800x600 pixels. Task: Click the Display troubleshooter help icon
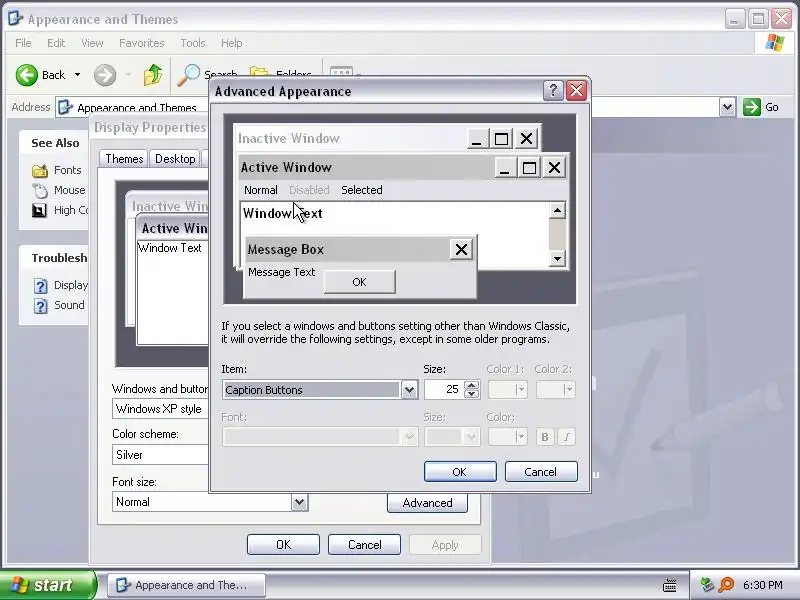pos(40,285)
